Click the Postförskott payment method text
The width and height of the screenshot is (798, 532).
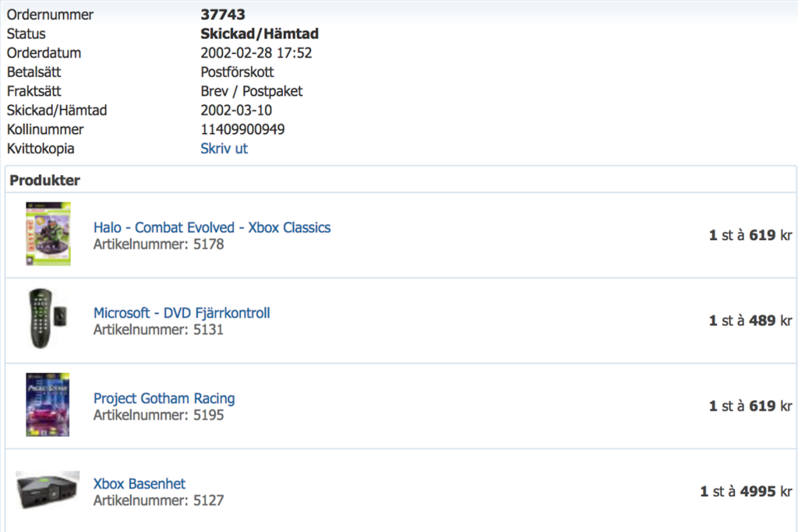click(237, 72)
